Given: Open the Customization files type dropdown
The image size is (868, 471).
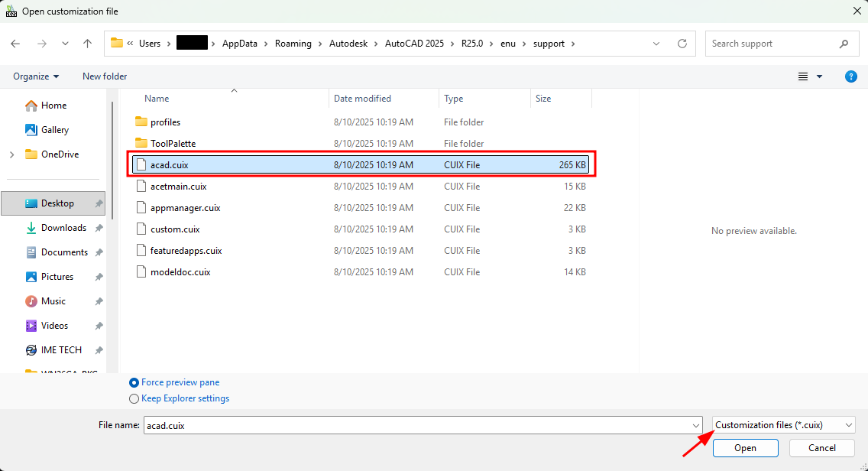Looking at the screenshot, I should coord(783,425).
